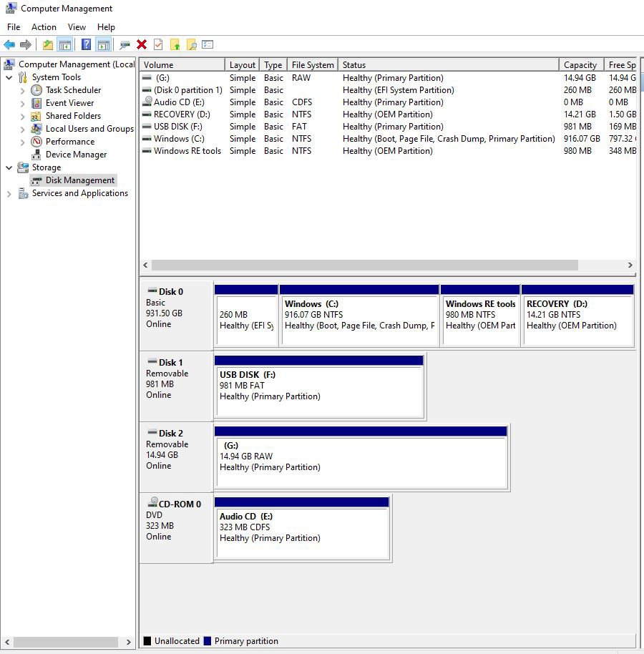644x654 pixels.
Task: Select the 260 MB EFI partition block
Action: pos(246,316)
